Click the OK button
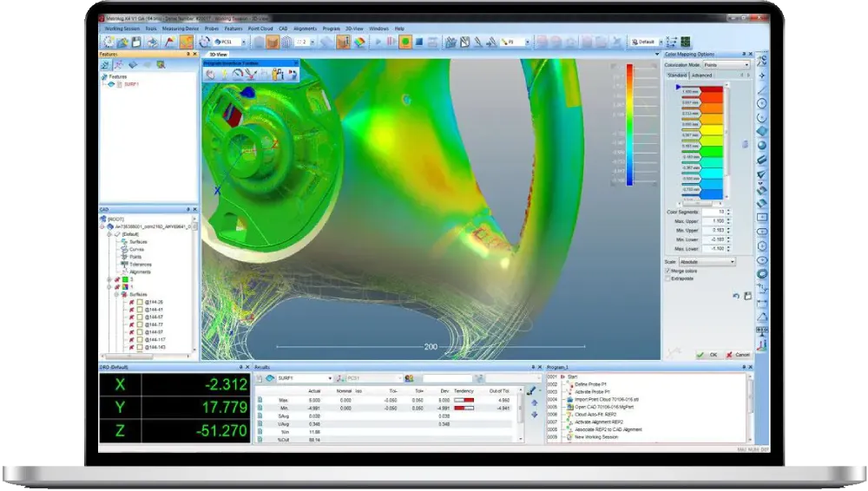 pyautogui.click(x=708, y=354)
